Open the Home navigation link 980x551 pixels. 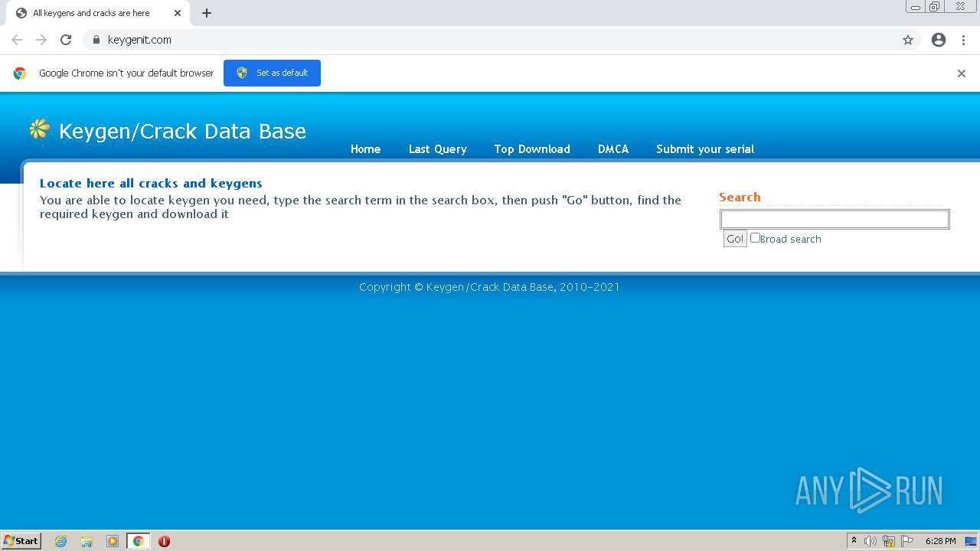(x=365, y=149)
